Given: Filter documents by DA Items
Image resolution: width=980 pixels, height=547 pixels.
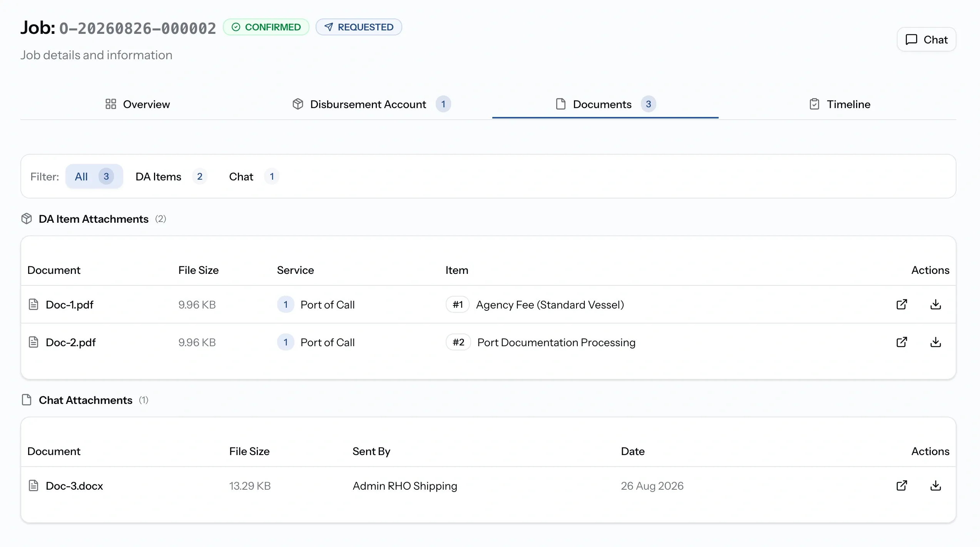Looking at the screenshot, I should tap(171, 176).
